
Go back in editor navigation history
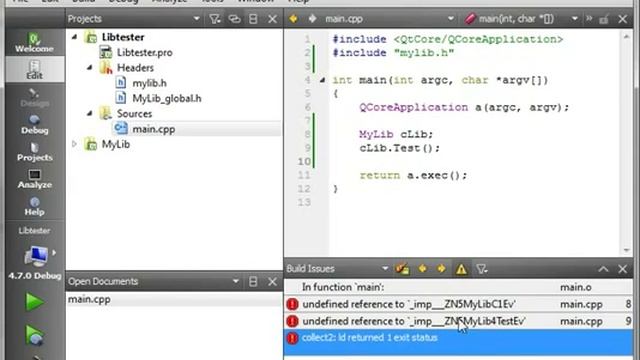point(293,19)
